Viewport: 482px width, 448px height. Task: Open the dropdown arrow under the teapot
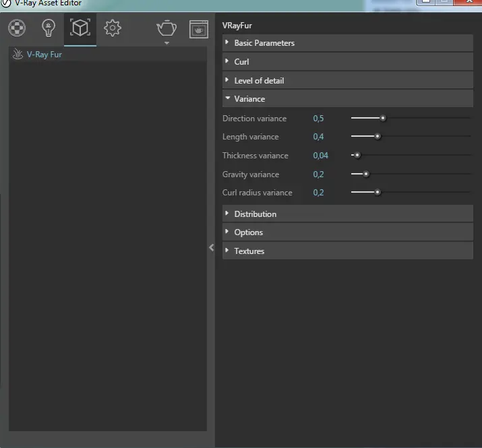pyautogui.click(x=167, y=43)
